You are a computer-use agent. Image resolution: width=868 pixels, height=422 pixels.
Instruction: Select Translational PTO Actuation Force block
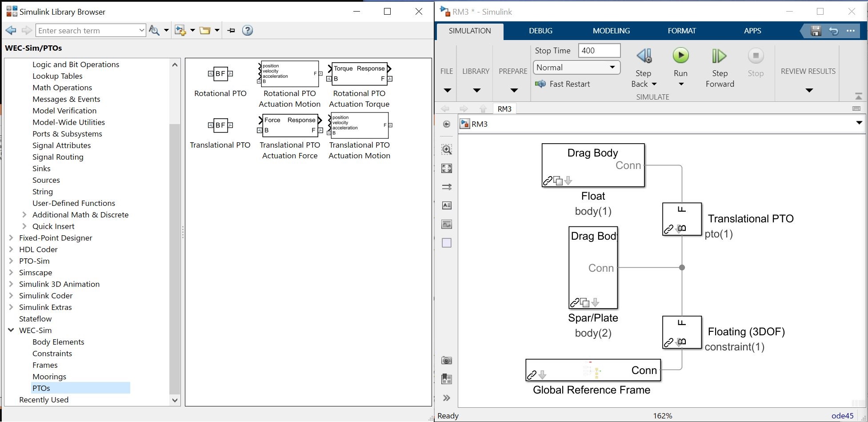coord(290,125)
